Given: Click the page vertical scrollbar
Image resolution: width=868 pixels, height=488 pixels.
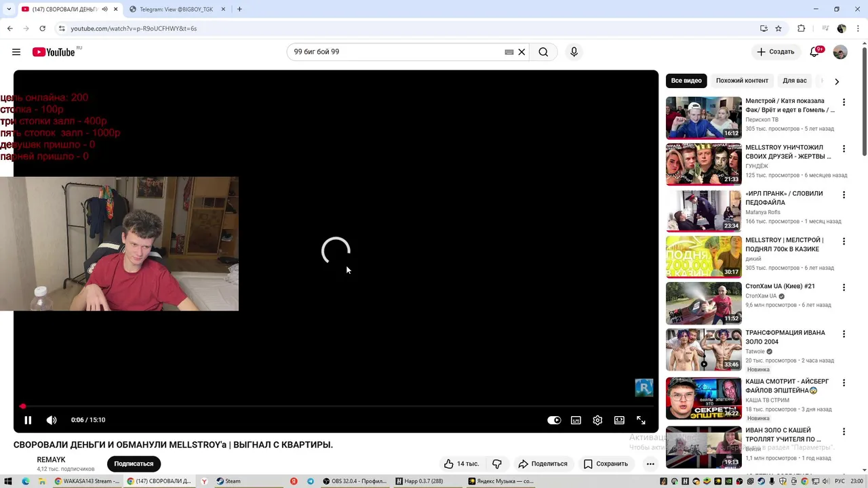Looking at the screenshot, I should (864, 102).
